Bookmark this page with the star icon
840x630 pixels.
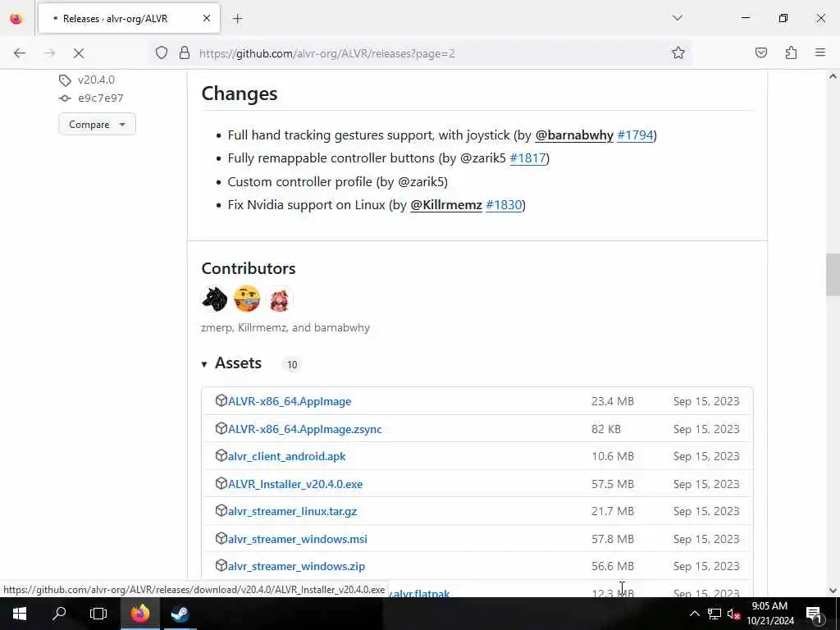678,53
